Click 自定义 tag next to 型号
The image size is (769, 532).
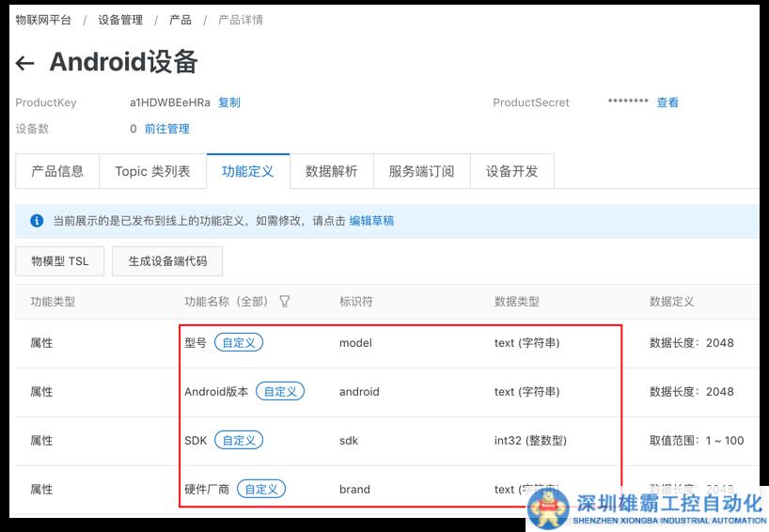click(x=239, y=343)
